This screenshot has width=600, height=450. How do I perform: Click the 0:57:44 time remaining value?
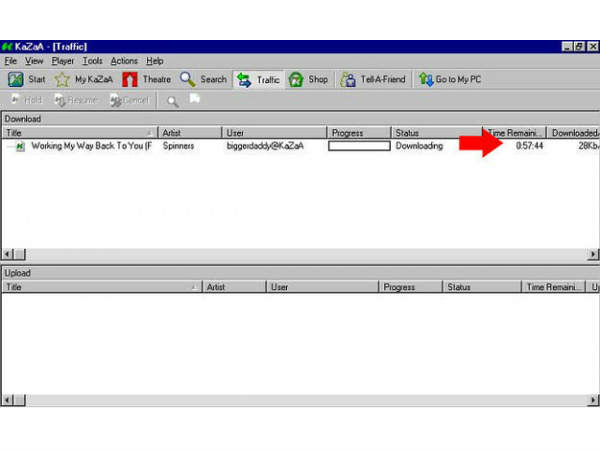click(x=530, y=146)
